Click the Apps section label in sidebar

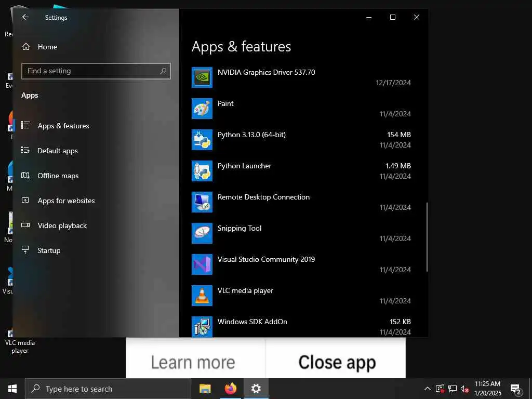[x=30, y=96]
